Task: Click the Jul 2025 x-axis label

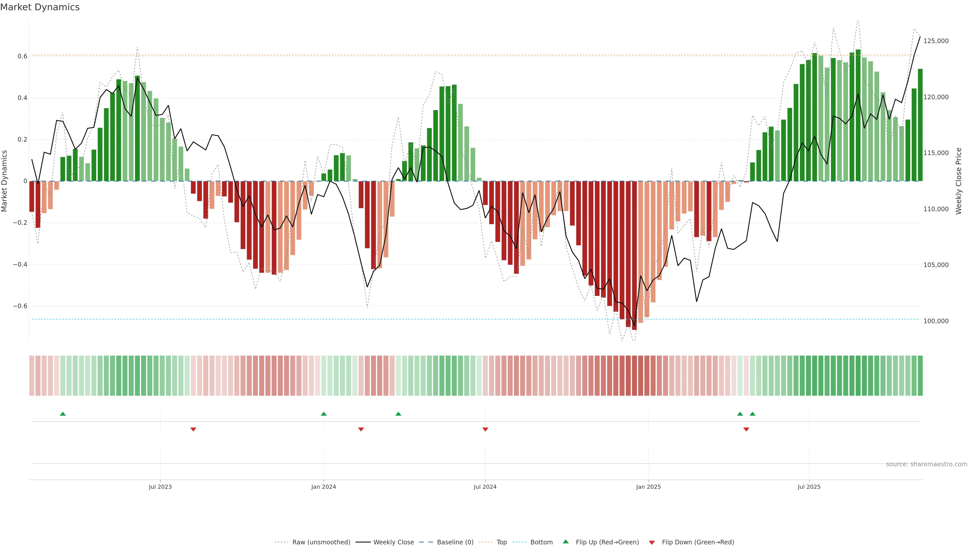Action: click(809, 487)
